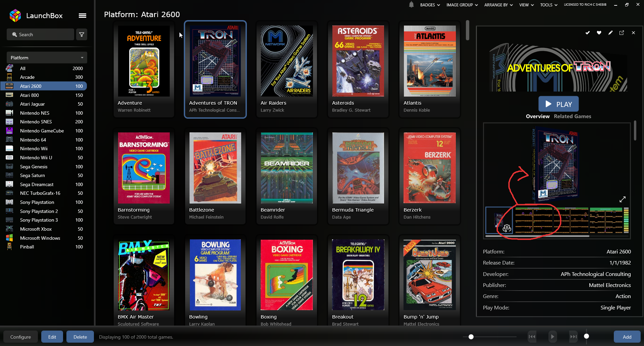644x346 pixels.
Task: Click the Add button
Action: (x=627, y=337)
